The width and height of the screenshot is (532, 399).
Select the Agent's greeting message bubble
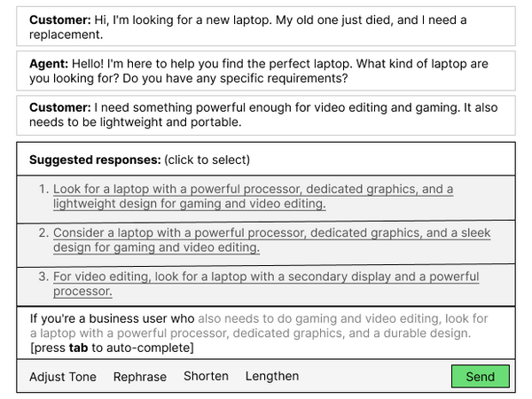(x=266, y=71)
